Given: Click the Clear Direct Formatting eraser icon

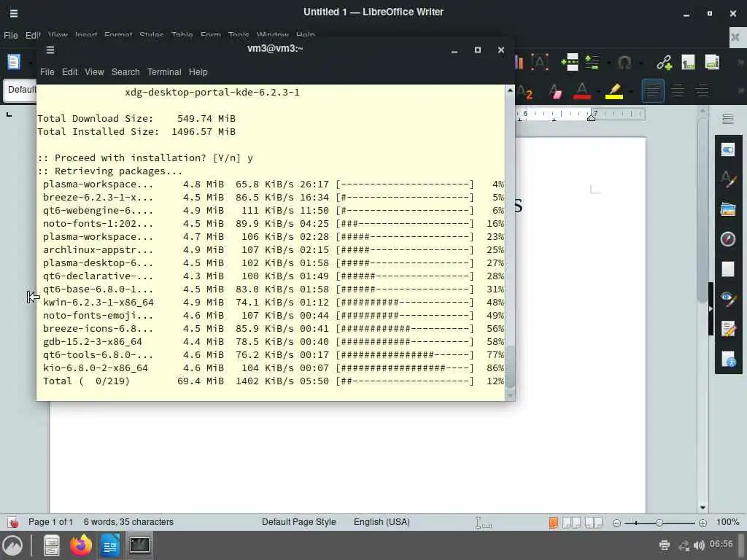Looking at the screenshot, I should click(555, 90).
